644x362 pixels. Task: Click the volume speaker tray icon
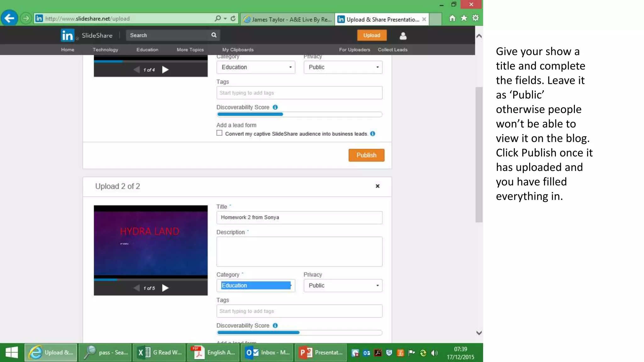pyautogui.click(x=434, y=353)
